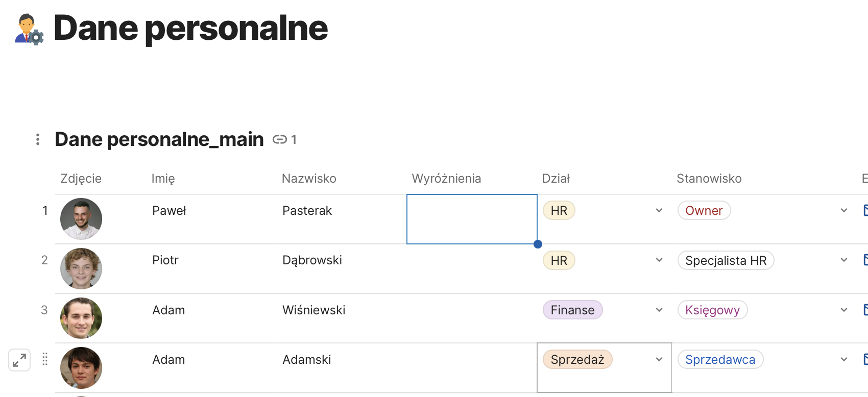Click the linked references icon beside the table title
The width and height of the screenshot is (868, 397).
[280, 139]
